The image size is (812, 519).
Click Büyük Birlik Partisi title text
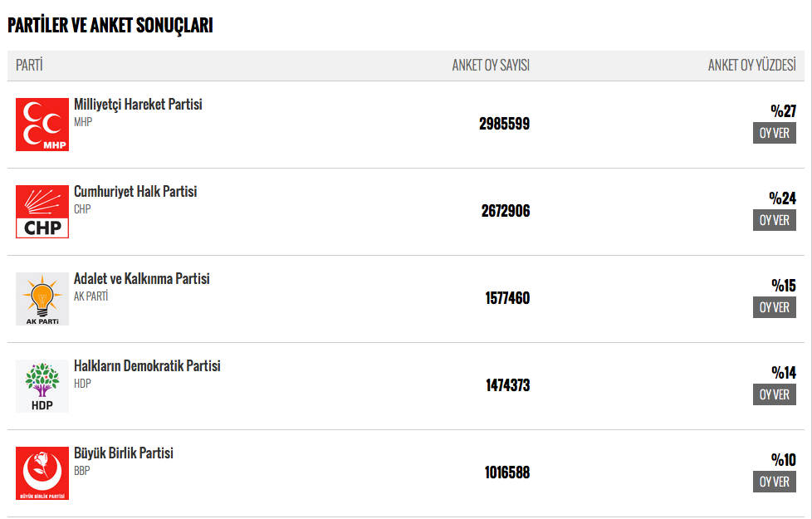(x=123, y=453)
